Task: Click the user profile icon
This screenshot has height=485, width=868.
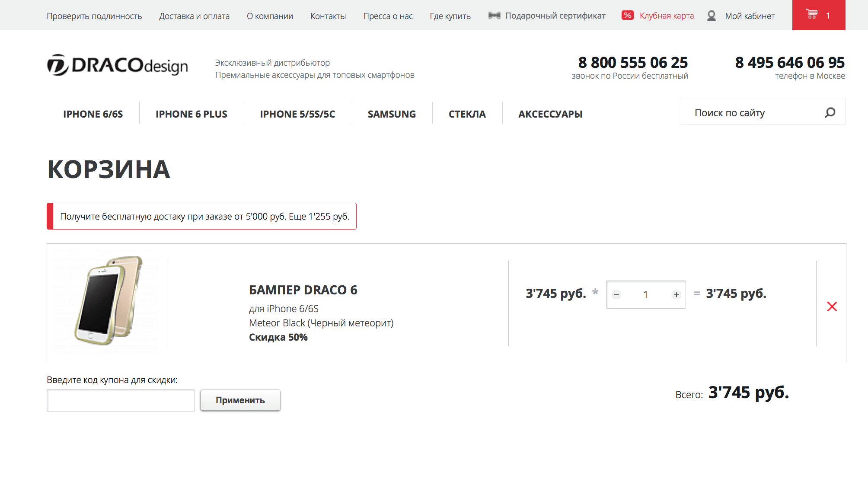Action: coord(712,16)
